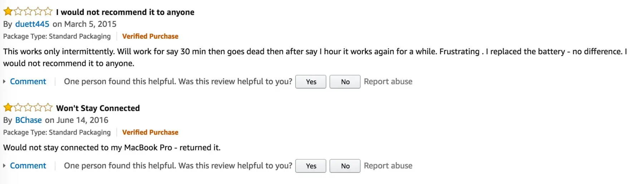This screenshot has height=184, width=644.
Task: Click the star rating on BChase's review
Action: (28, 108)
